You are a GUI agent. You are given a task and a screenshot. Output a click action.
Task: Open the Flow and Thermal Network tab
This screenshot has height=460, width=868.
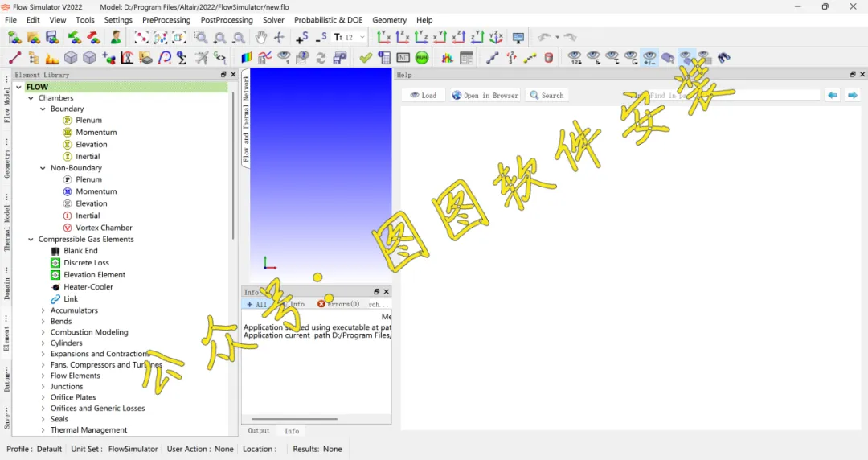(x=247, y=118)
